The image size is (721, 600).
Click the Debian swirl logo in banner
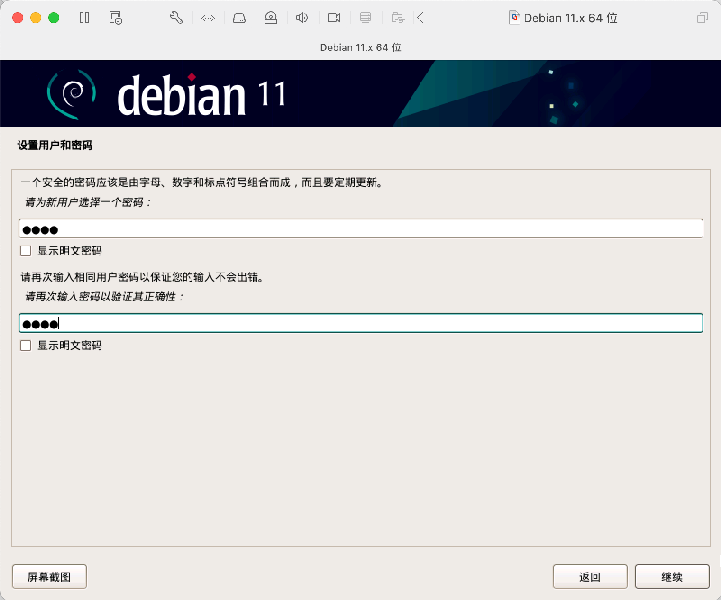72,94
